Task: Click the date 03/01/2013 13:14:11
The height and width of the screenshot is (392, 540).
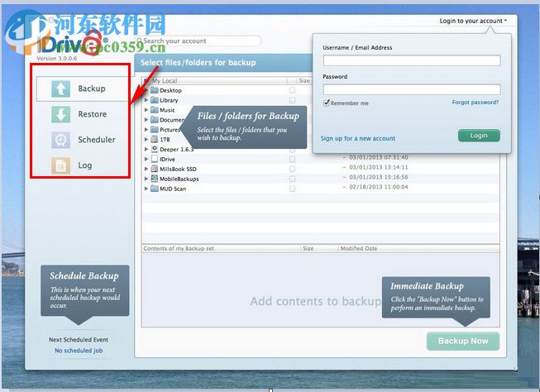Action: click(379, 167)
